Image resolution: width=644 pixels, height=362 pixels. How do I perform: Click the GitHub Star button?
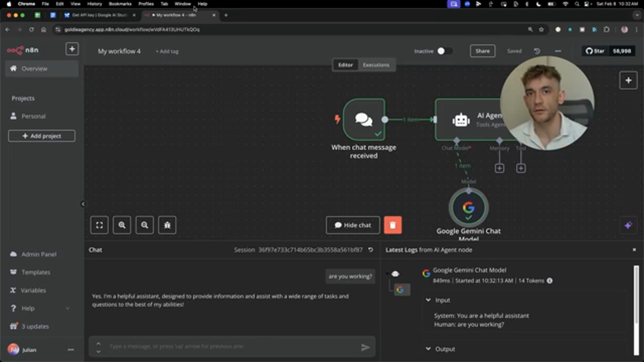pos(595,51)
